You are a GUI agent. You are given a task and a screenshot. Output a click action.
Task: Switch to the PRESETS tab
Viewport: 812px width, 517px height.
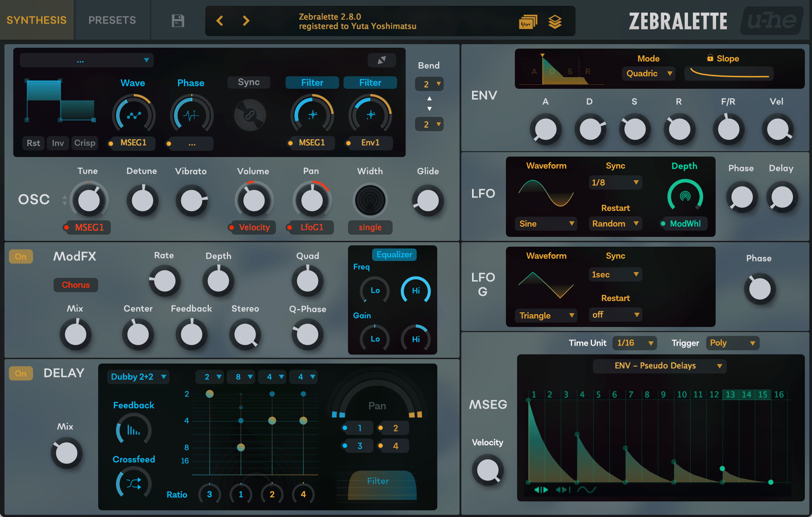(112, 20)
